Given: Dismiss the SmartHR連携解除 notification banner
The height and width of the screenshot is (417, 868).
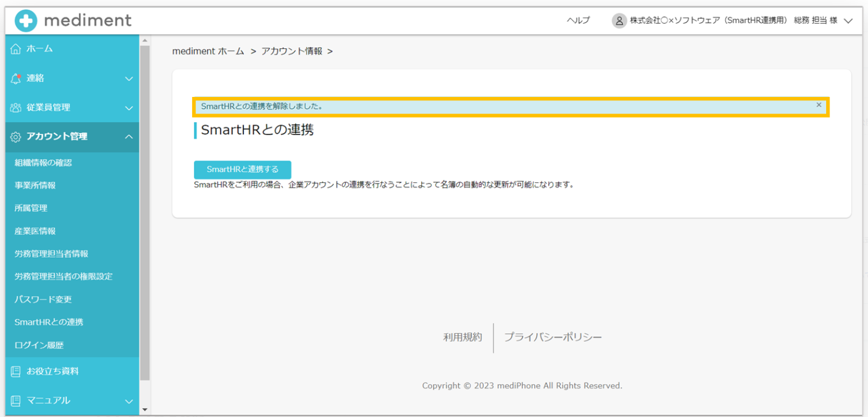Looking at the screenshot, I should click(819, 105).
